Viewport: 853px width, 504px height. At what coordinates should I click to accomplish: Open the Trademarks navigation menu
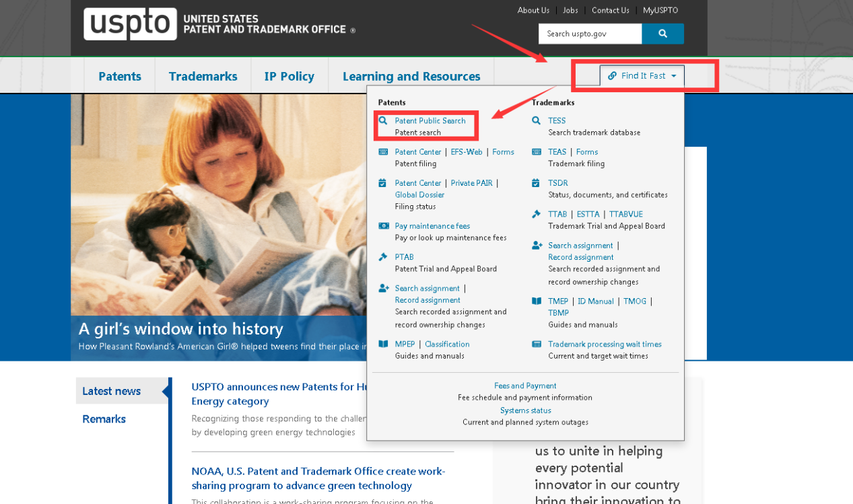click(203, 76)
